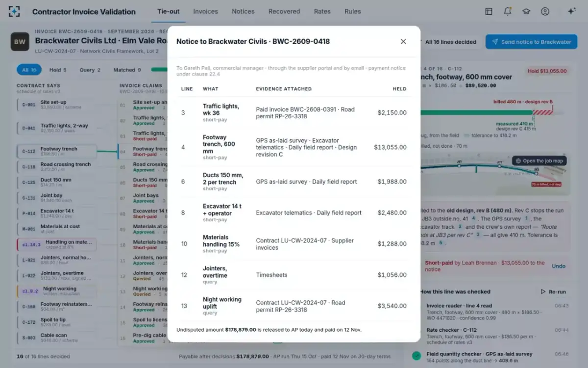Open evidence footnote 3 after rev C quote
Image resolution: width=588 pixels, height=368 pixels.
pyautogui.click(x=477, y=235)
